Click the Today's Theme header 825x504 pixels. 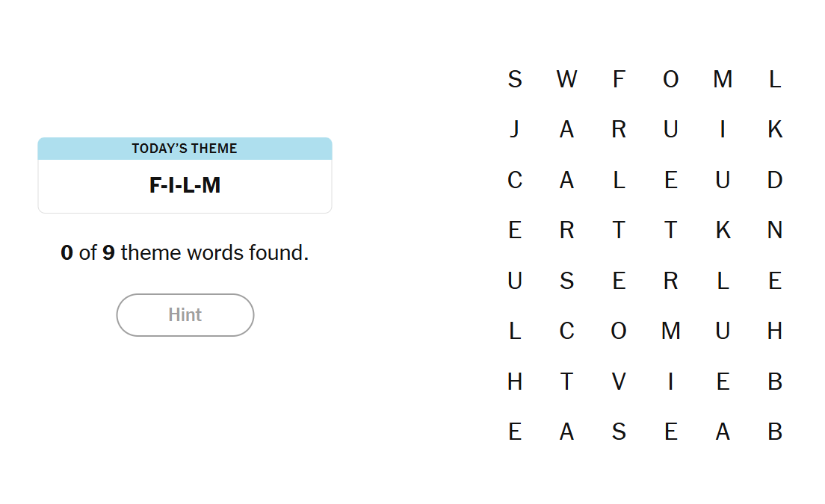(x=185, y=149)
